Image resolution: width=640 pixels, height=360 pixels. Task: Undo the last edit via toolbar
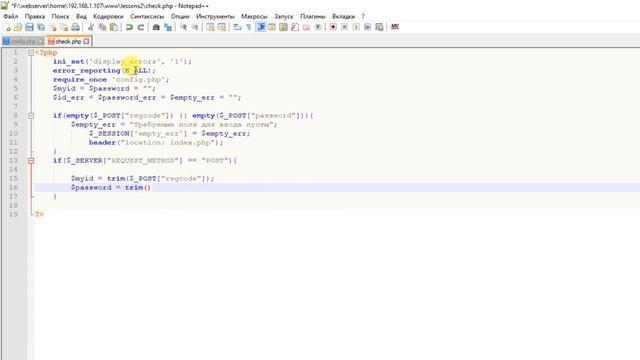pos(129,27)
